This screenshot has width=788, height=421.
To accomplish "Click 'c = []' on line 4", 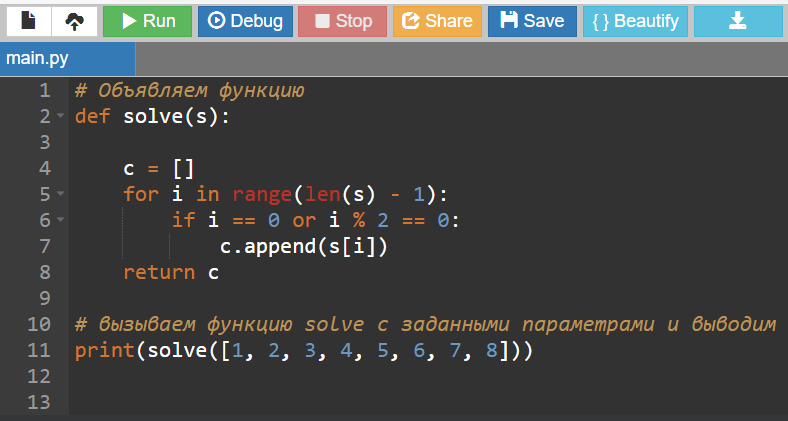I will tap(158, 168).
